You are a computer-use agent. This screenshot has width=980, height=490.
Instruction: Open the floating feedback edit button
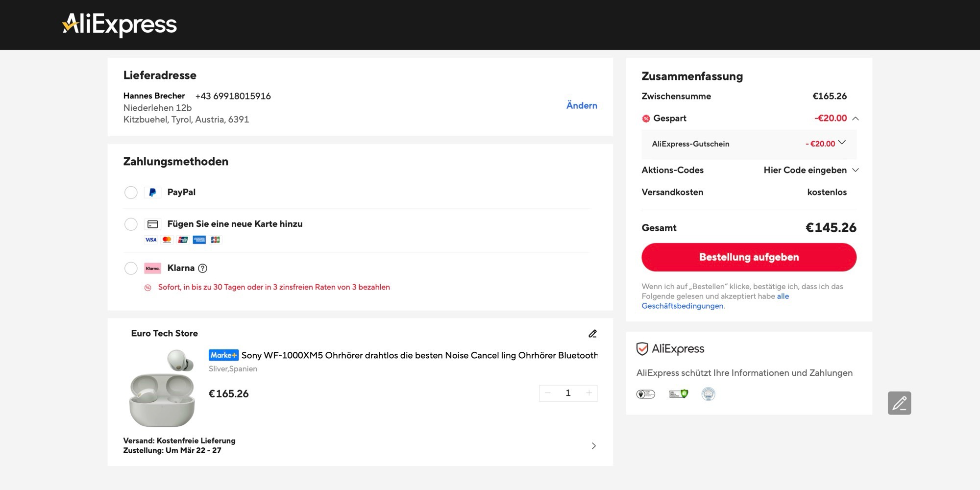pyautogui.click(x=900, y=403)
